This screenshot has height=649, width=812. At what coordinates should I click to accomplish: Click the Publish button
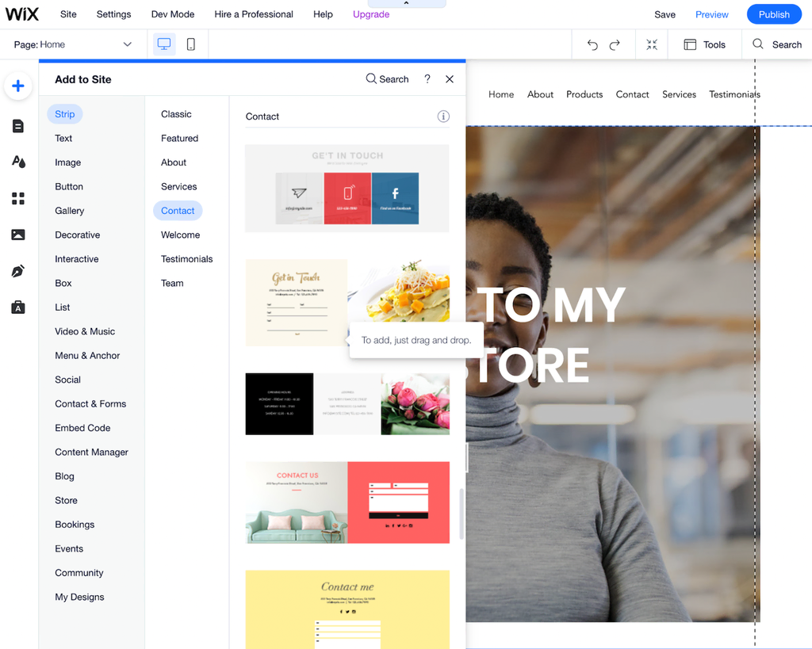[x=774, y=14]
